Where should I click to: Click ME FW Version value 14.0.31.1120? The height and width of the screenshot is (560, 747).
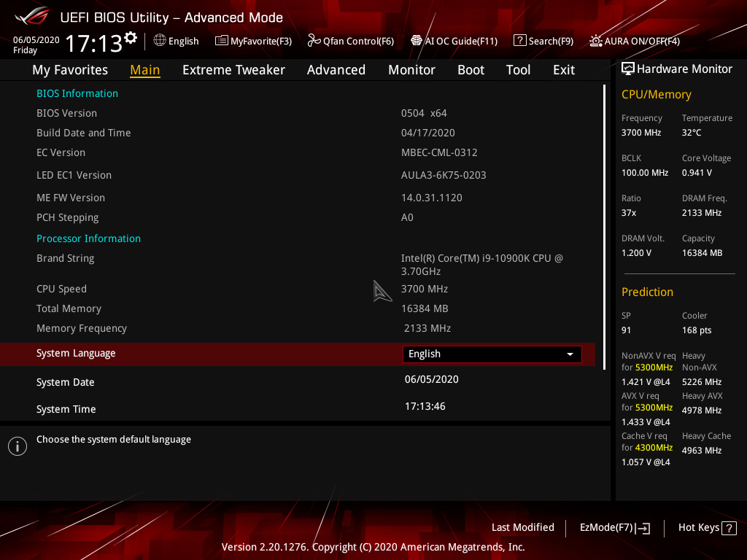(432, 198)
